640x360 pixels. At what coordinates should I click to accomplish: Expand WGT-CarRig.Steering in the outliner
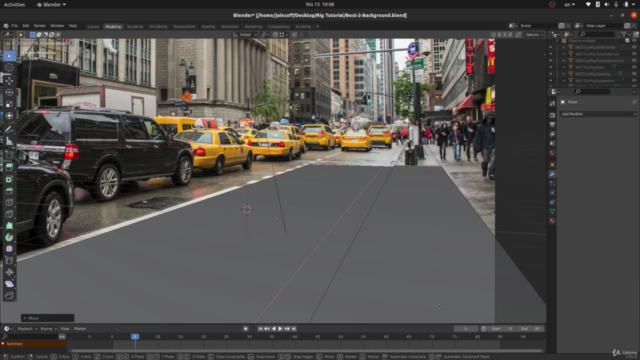click(x=564, y=74)
